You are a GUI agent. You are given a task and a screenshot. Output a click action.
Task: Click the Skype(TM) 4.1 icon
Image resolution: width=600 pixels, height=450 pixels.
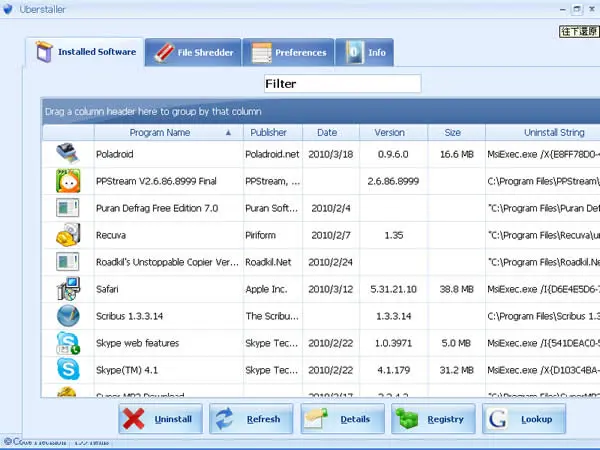pos(68,369)
